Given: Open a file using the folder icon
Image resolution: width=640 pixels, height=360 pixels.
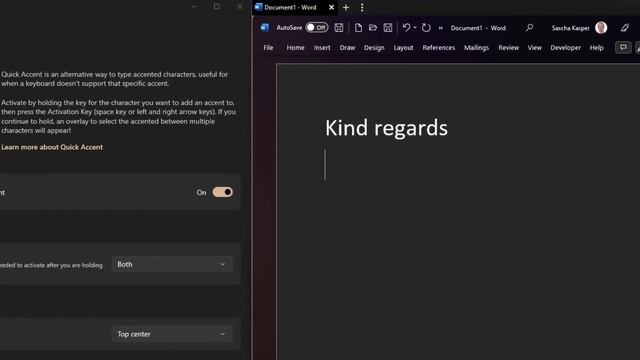Looking at the screenshot, I should point(373,27).
